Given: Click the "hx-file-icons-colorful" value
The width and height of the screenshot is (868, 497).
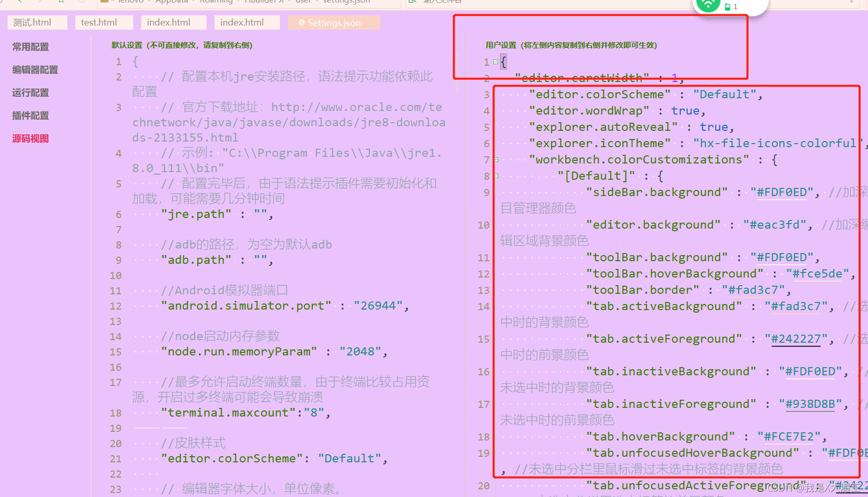Looking at the screenshot, I should coord(778,144).
